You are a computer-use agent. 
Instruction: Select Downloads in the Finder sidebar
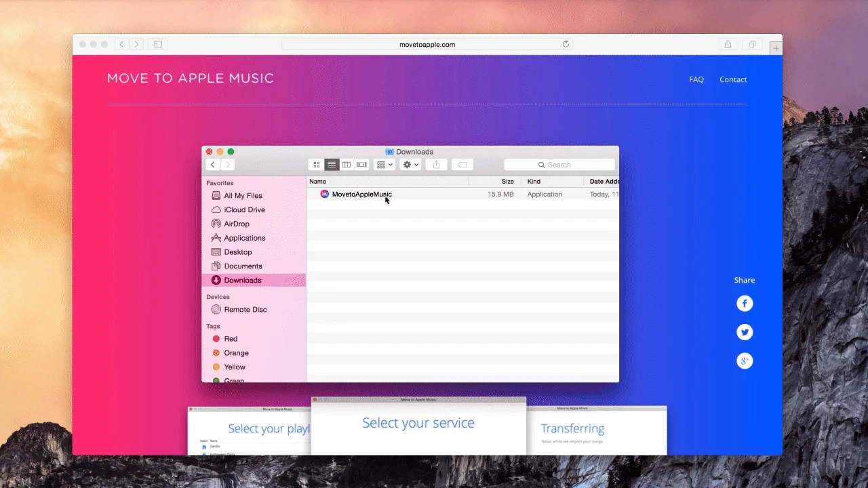click(x=254, y=280)
